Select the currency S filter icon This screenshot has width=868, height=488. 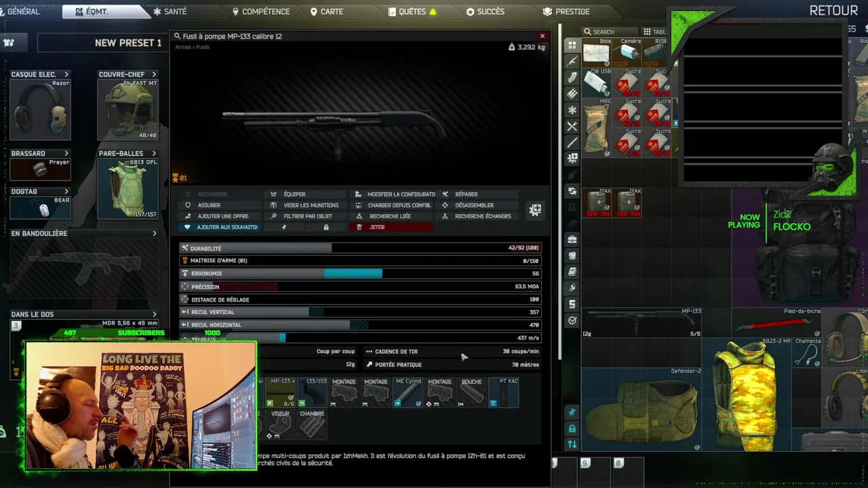tap(572, 304)
